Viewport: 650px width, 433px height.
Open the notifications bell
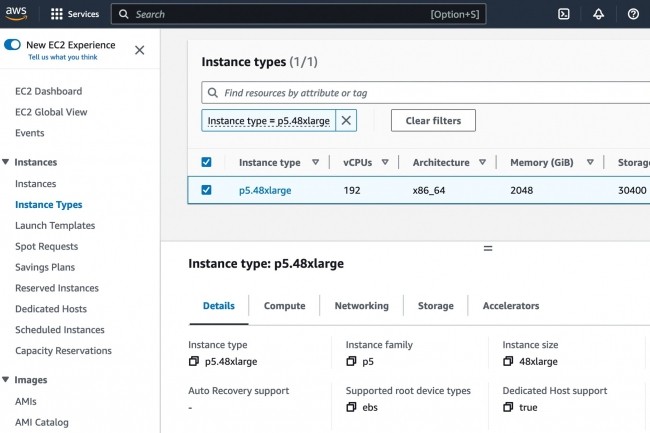599,14
